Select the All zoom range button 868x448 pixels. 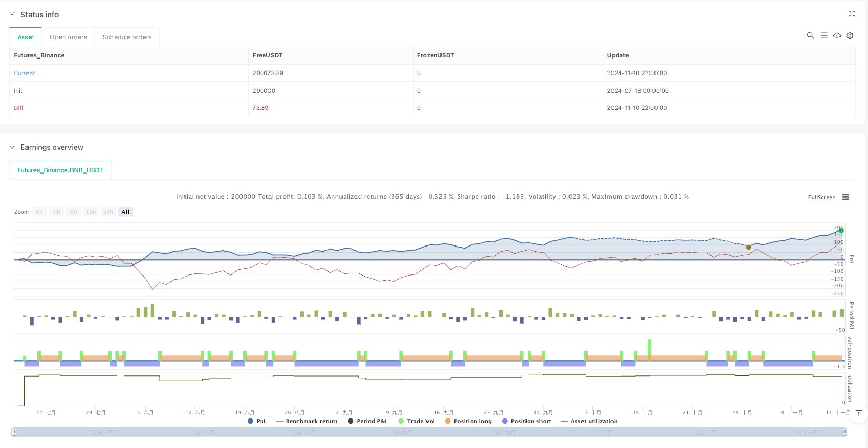125,212
